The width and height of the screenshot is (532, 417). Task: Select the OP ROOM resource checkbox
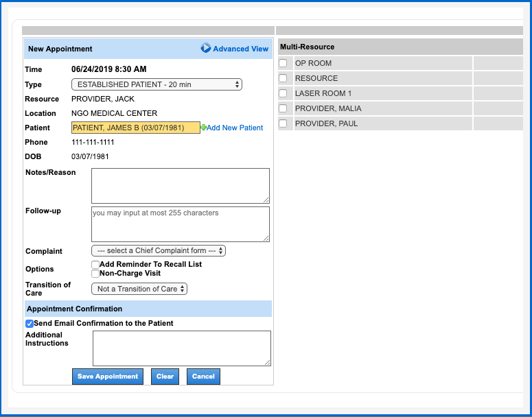pyautogui.click(x=283, y=63)
